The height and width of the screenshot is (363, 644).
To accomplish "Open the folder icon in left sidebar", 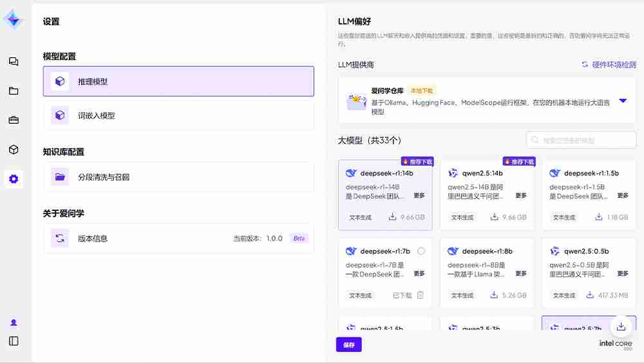I will (x=14, y=91).
